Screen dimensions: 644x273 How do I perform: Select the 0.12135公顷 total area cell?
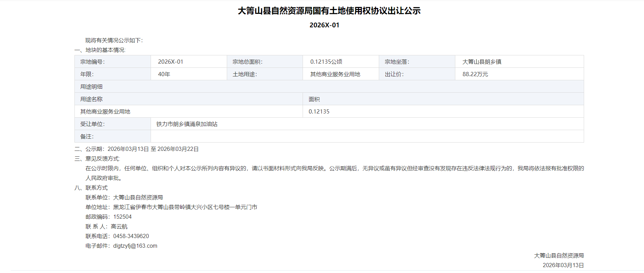pos(326,62)
